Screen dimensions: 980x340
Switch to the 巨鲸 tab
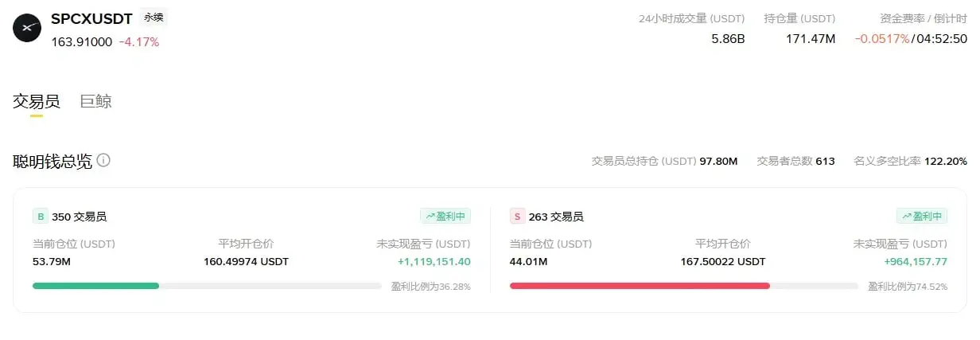(96, 101)
